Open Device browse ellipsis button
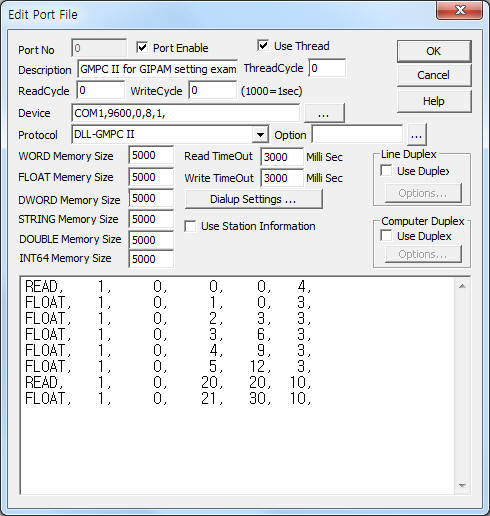This screenshot has height=516, width=490. point(324,113)
